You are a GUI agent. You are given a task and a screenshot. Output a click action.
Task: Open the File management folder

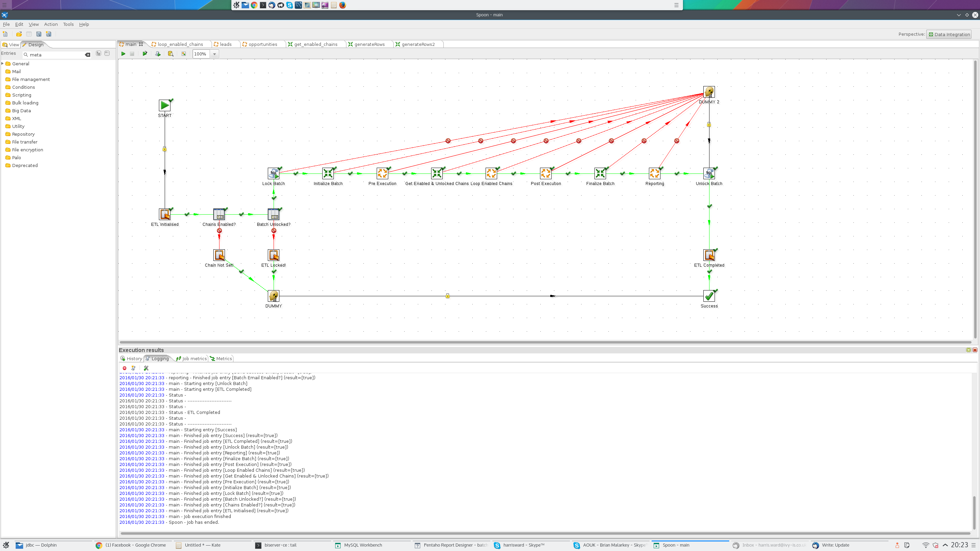[28, 80]
